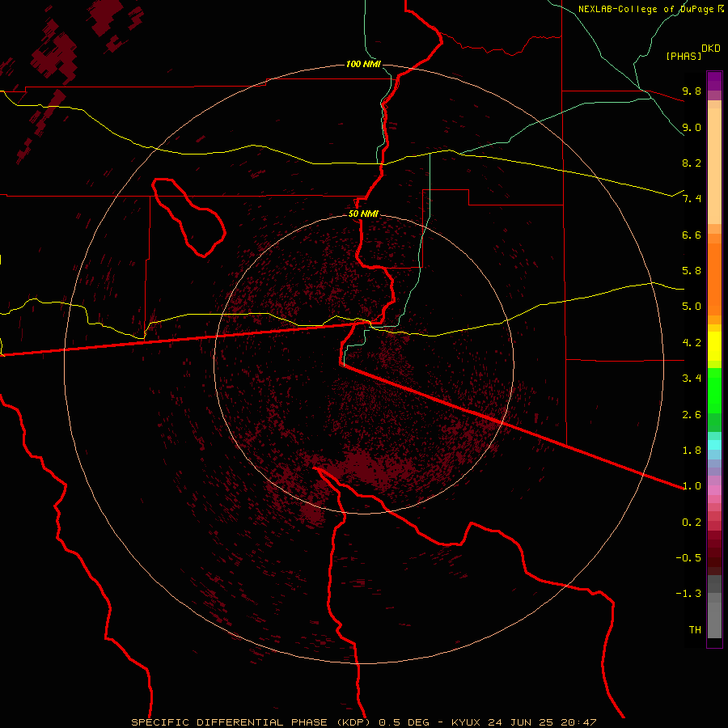Pick the bright green color band near 3.4
This screenshot has height=728, width=728.
pyautogui.click(x=714, y=391)
